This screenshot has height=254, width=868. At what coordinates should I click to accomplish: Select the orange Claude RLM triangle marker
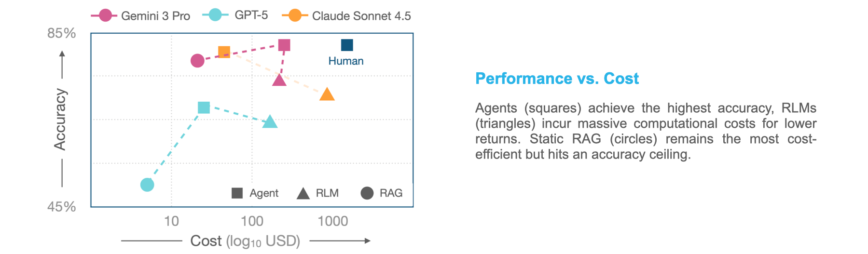(x=327, y=94)
